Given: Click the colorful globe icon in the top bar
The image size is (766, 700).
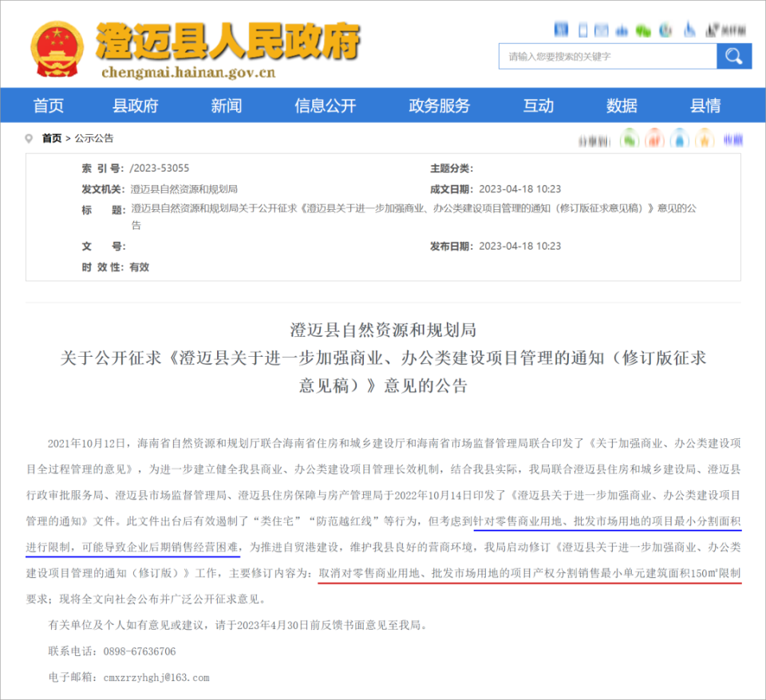Looking at the screenshot, I should point(665,30).
